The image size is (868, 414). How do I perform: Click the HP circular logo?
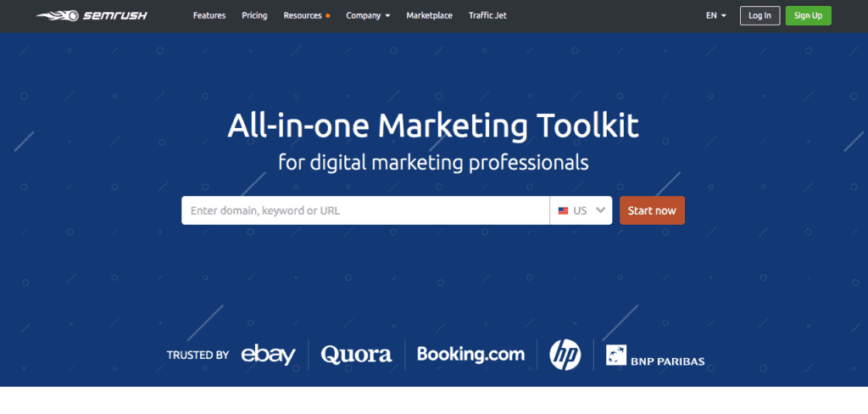pyautogui.click(x=565, y=355)
